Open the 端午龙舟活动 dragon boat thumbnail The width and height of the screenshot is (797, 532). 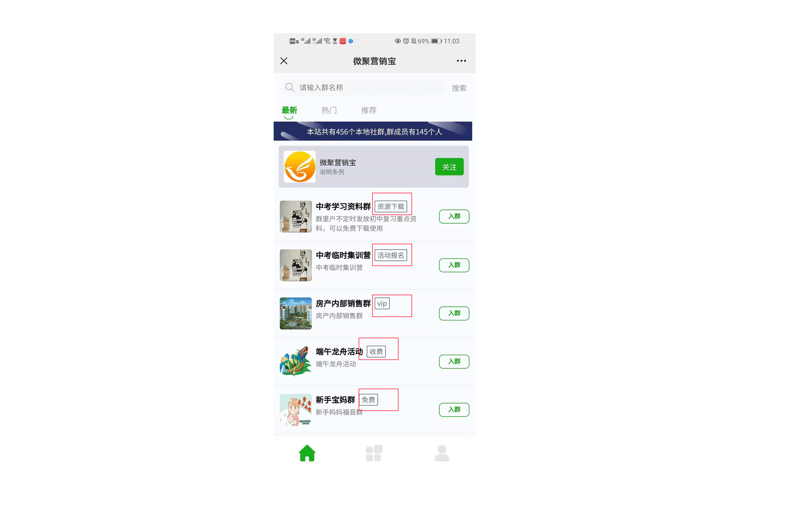(296, 361)
